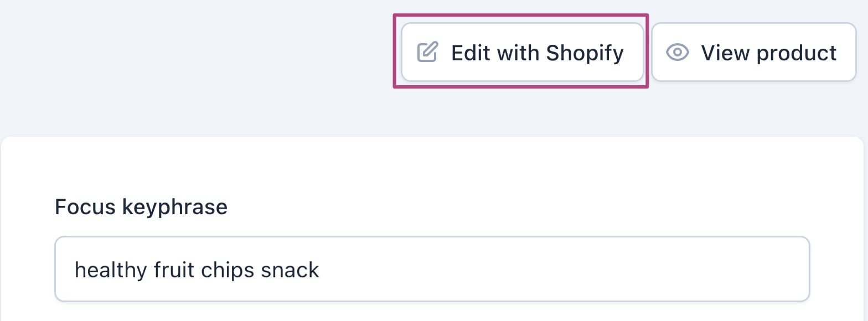Click the text "healthy fruit chips snack"

tap(197, 270)
